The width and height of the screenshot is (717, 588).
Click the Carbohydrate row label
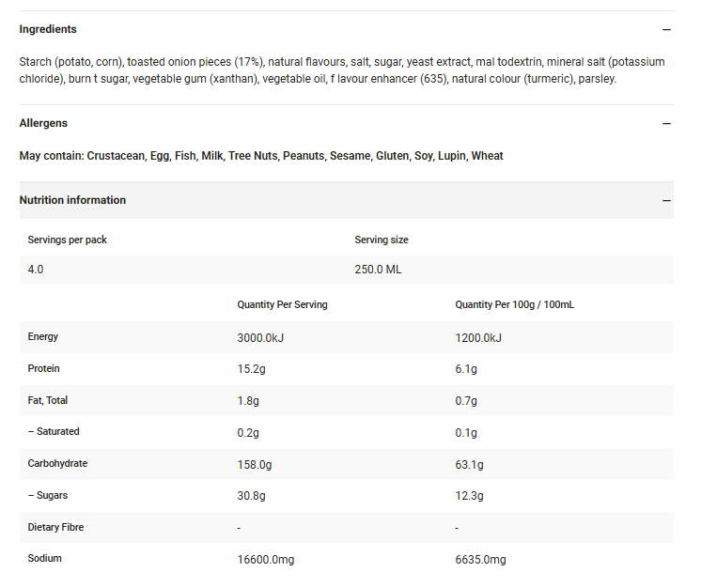coord(57,463)
